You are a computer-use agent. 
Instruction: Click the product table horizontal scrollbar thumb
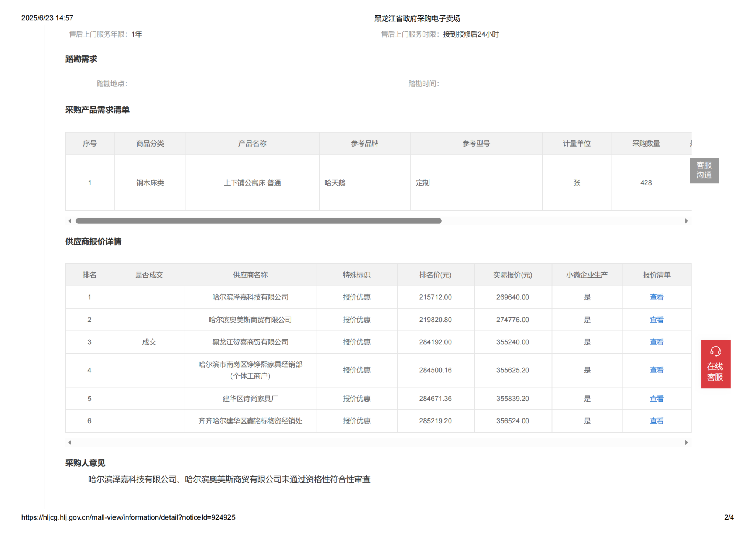258,221
